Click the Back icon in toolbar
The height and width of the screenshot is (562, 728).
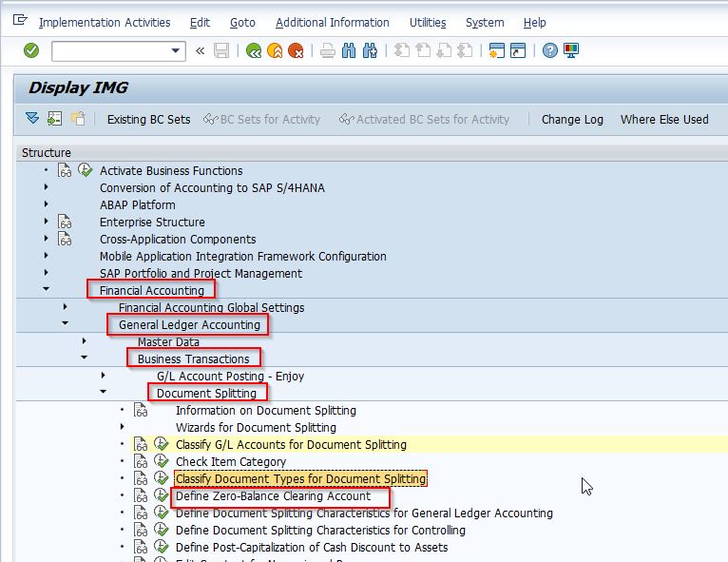click(x=253, y=50)
